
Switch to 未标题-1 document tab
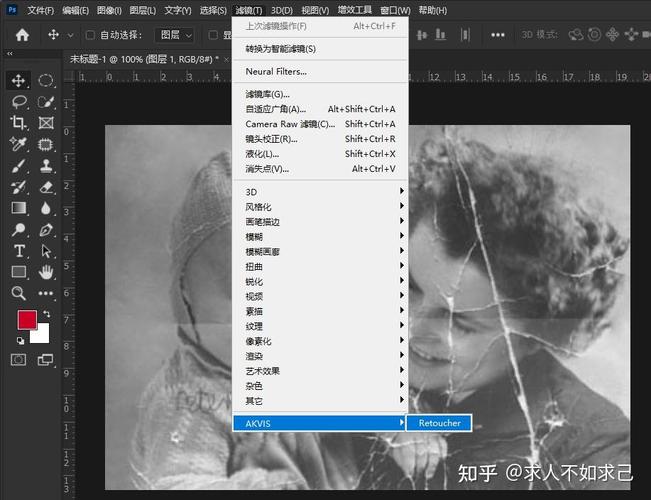[144, 59]
